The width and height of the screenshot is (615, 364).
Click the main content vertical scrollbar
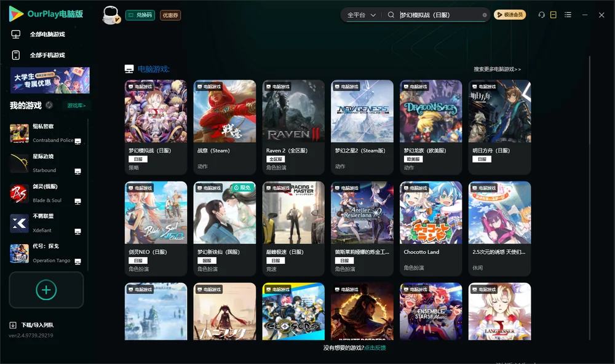(590, 198)
